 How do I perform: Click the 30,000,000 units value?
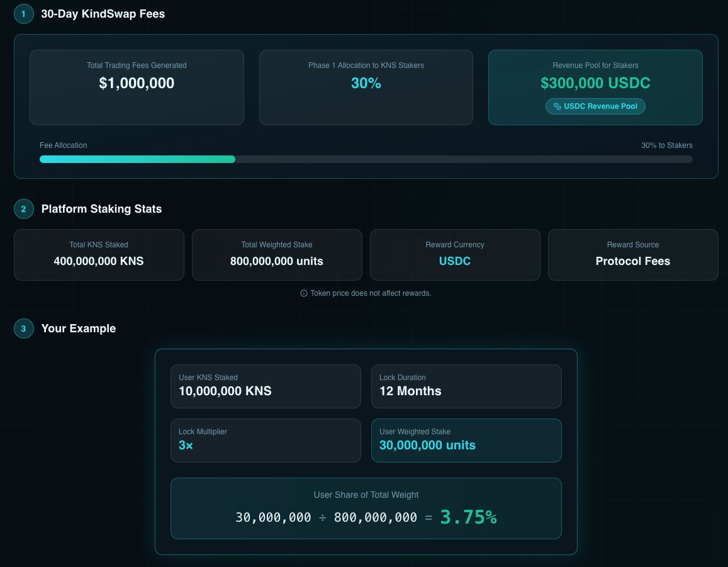(427, 446)
